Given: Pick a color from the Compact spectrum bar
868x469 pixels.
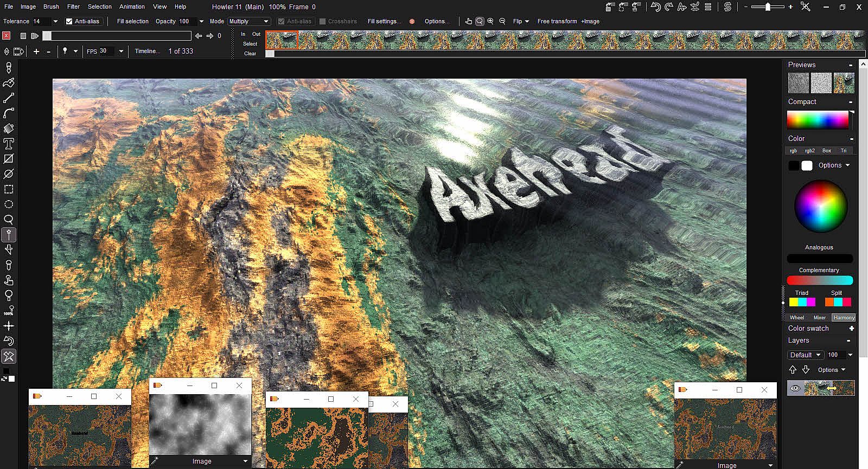Looking at the screenshot, I should tap(818, 120).
